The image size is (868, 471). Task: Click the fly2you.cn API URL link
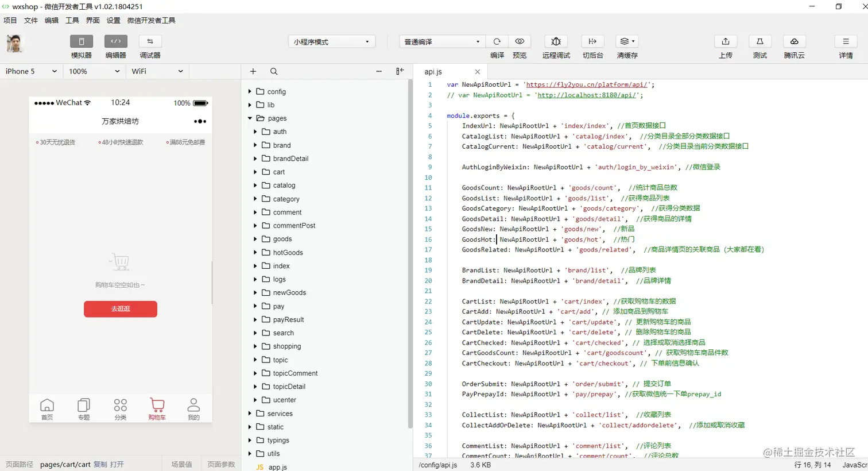tap(587, 84)
